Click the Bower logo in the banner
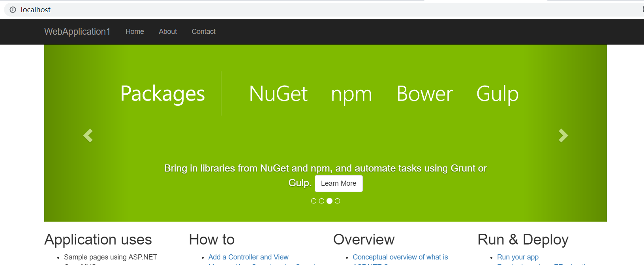This screenshot has height=265, width=644. point(424,94)
